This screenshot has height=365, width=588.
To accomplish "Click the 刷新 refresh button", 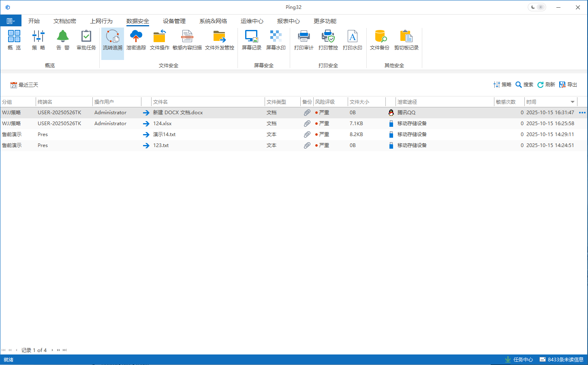I will tap(546, 85).
